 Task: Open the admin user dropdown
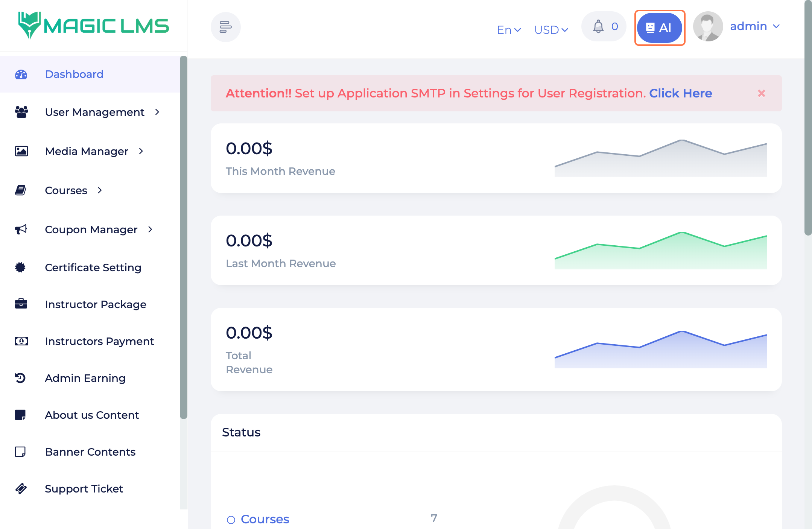755,26
